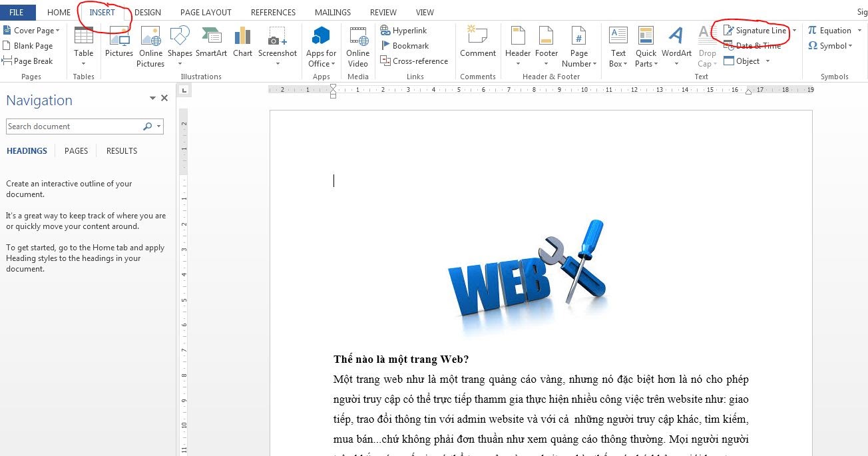
Task: Click the heading "Thế nào là một trang Web?"
Action: (401, 359)
